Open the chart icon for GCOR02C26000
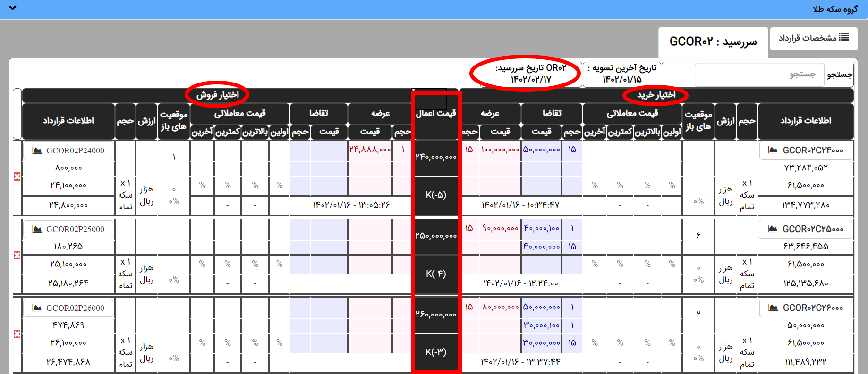 [x=773, y=308]
